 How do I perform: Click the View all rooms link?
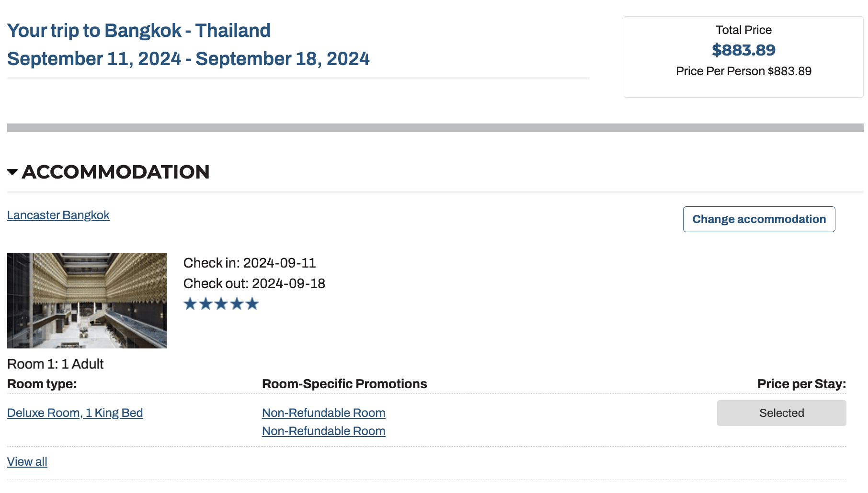click(27, 462)
